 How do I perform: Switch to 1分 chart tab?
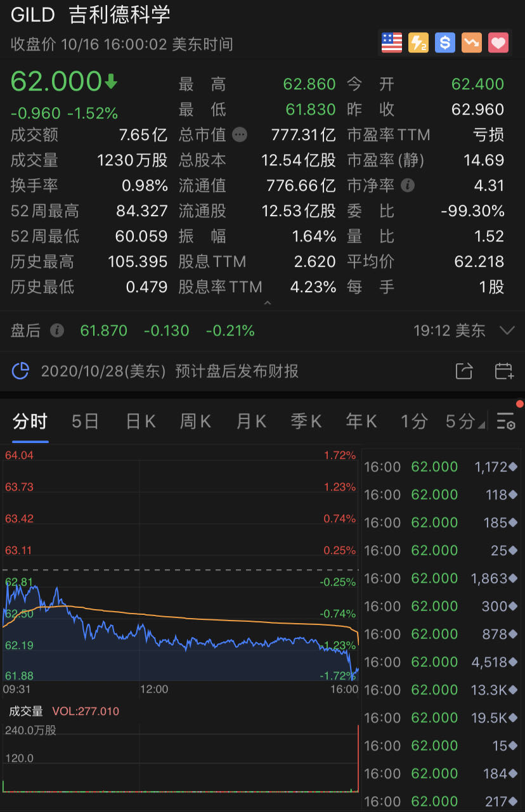coord(414,421)
